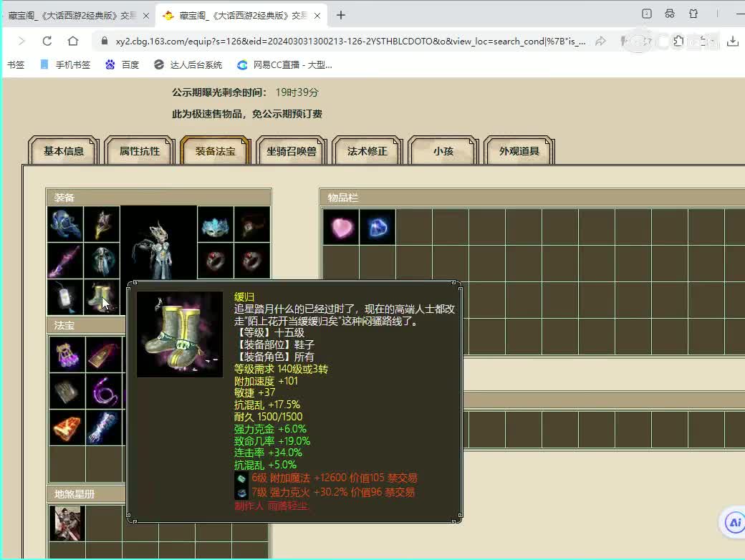Screen dimensions: 745x560
Task: Open the 手机书签 bookmark
Action: pyautogui.click(x=66, y=64)
